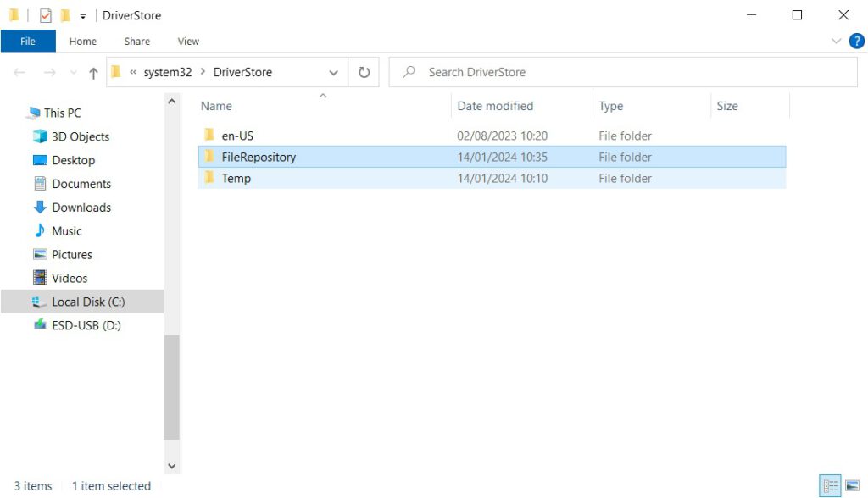Click the date 14/01/2024 10:10
This screenshot has height=498, width=868.
(502, 178)
